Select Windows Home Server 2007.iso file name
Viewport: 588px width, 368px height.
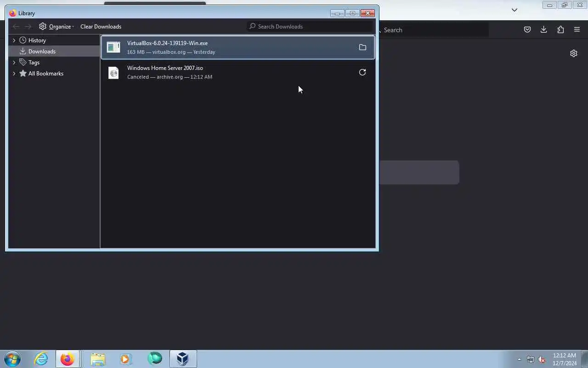[165, 68]
